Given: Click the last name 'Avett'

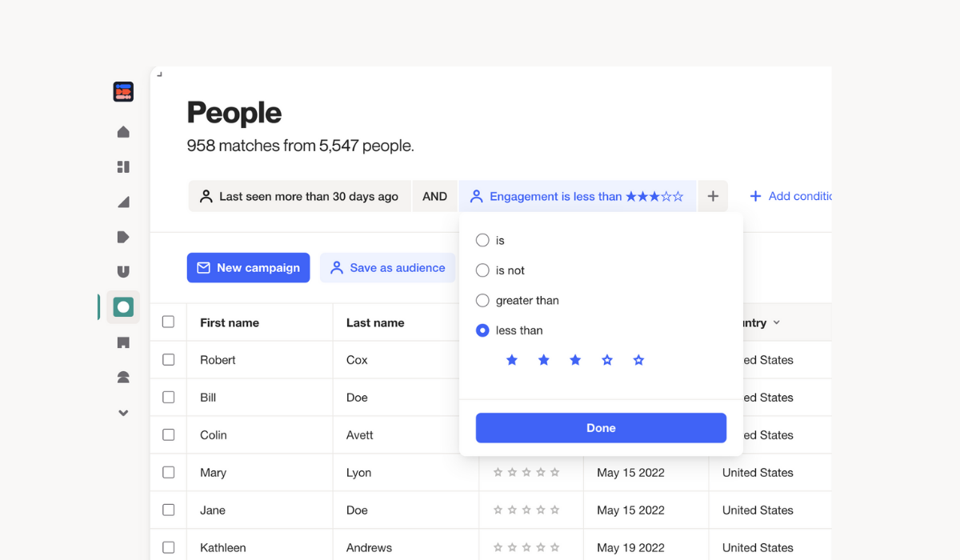Looking at the screenshot, I should [360, 435].
